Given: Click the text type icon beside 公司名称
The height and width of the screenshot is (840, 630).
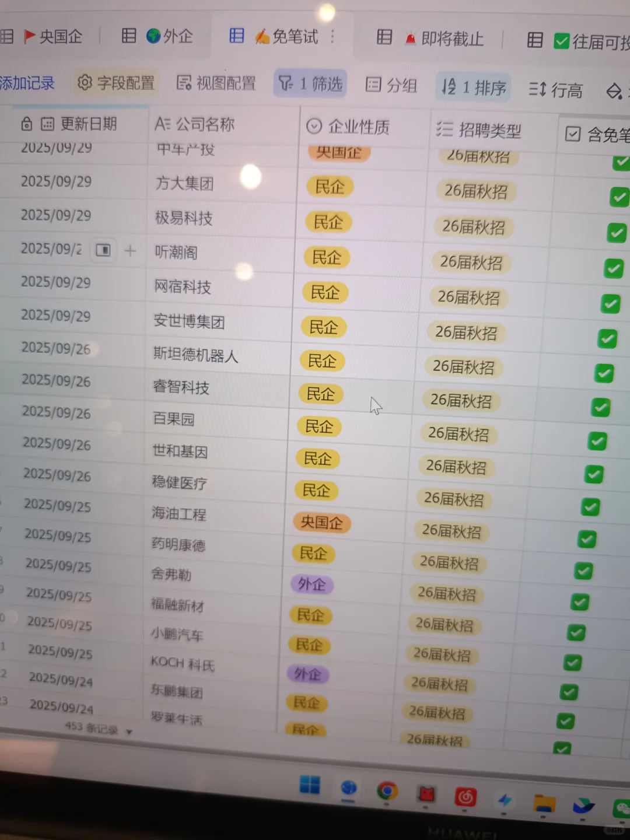Looking at the screenshot, I should tap(163, 124).
